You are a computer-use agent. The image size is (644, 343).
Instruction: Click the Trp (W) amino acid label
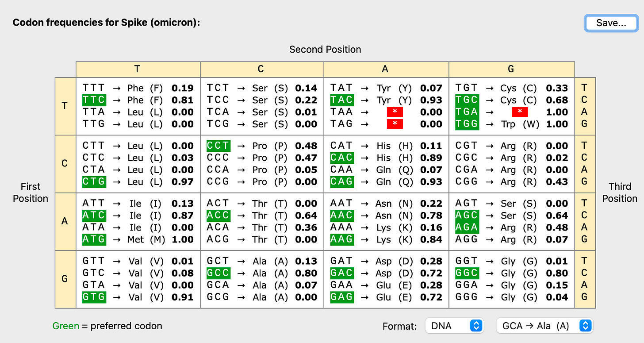pyautogui.click(x=520, y=124)
